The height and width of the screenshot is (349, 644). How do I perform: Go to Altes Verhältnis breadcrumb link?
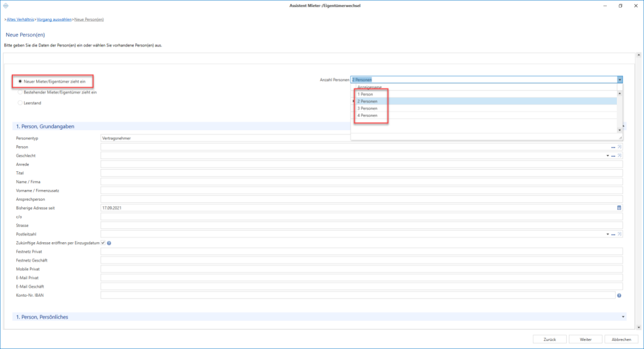tap(21, 19)
